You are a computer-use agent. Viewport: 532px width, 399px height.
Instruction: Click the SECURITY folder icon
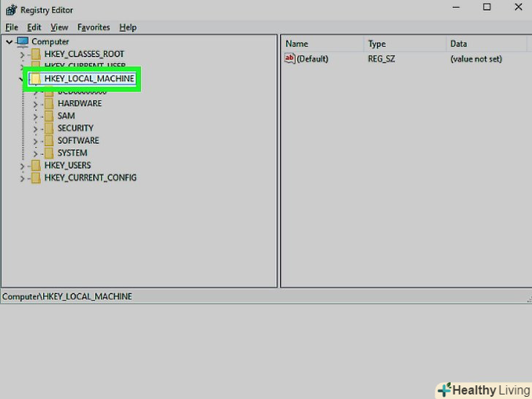click(x=49, y=129)
